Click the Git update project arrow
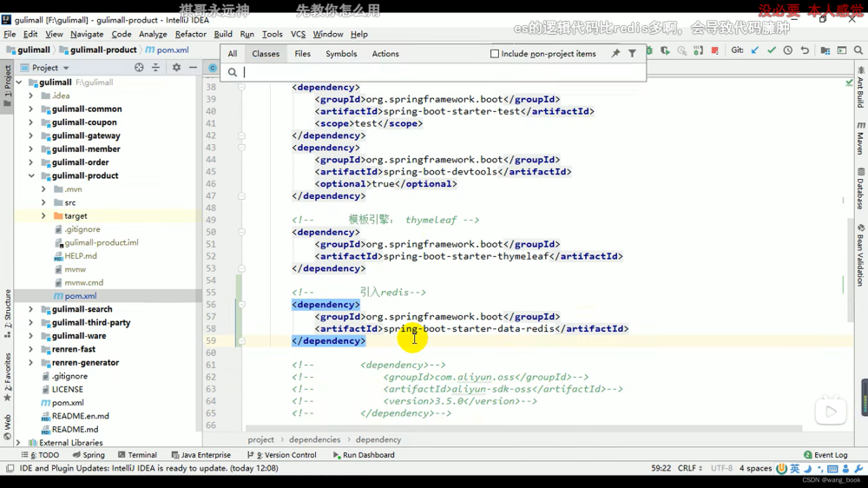868x488 pixels. point(755,50)
